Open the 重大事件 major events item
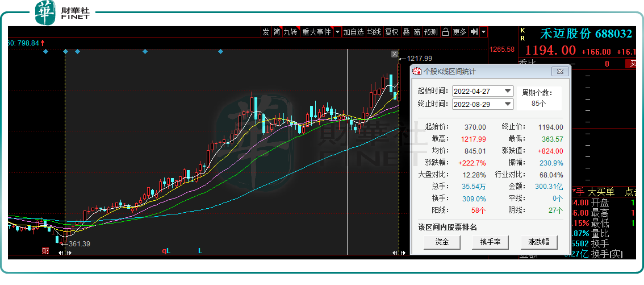Screen dimensions: 644x285 pos(316,32)
